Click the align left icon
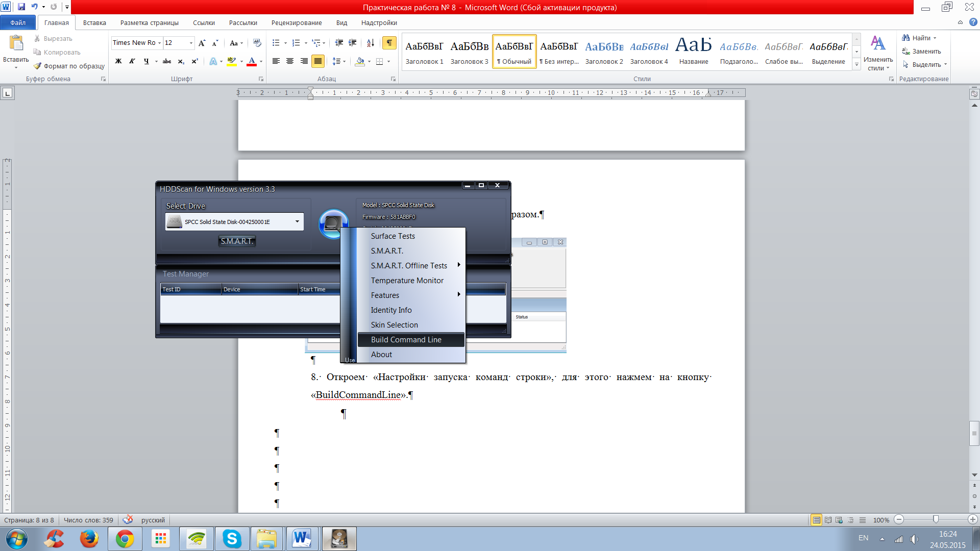 click(276, 61)
